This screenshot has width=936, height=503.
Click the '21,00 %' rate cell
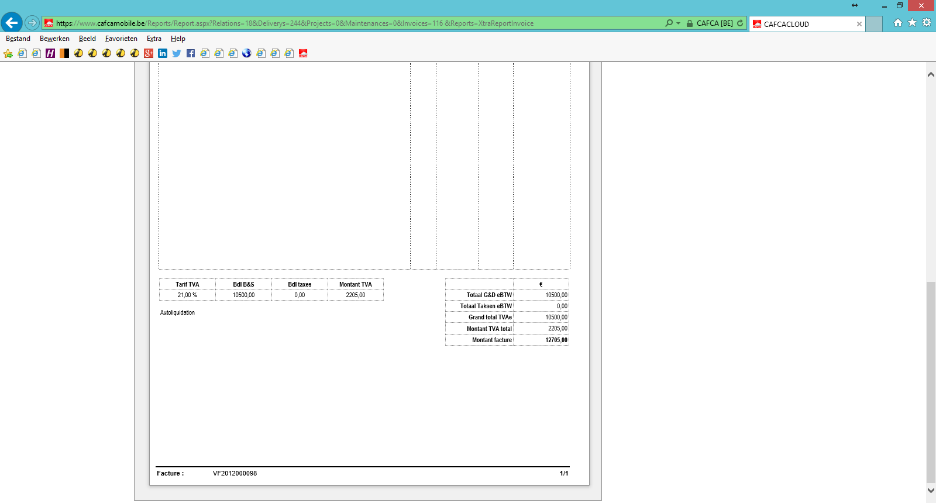pos(187,295)
